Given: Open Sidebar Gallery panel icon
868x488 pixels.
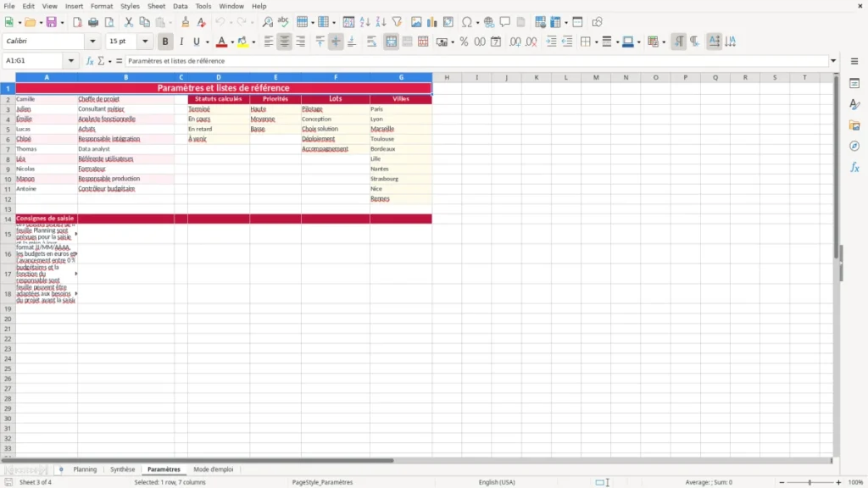Looking at the screenshot, I should [854, 125].
